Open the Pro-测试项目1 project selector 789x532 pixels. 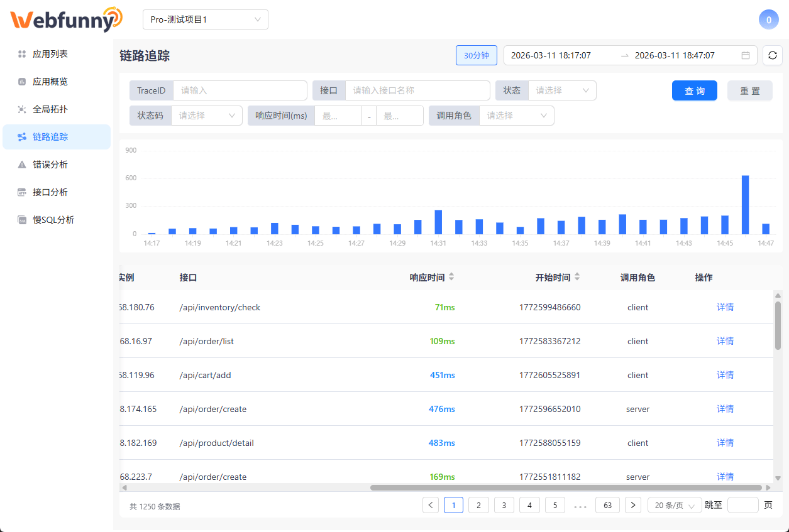pyautogui.click(x=206, y=19)
